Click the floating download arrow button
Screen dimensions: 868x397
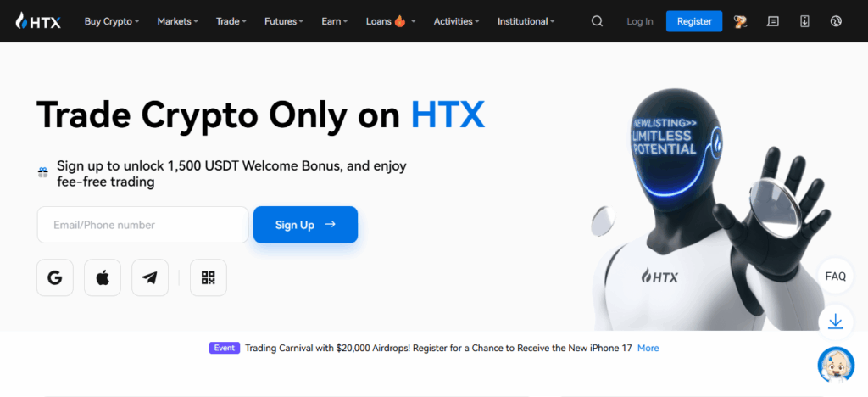coord(835,322)
